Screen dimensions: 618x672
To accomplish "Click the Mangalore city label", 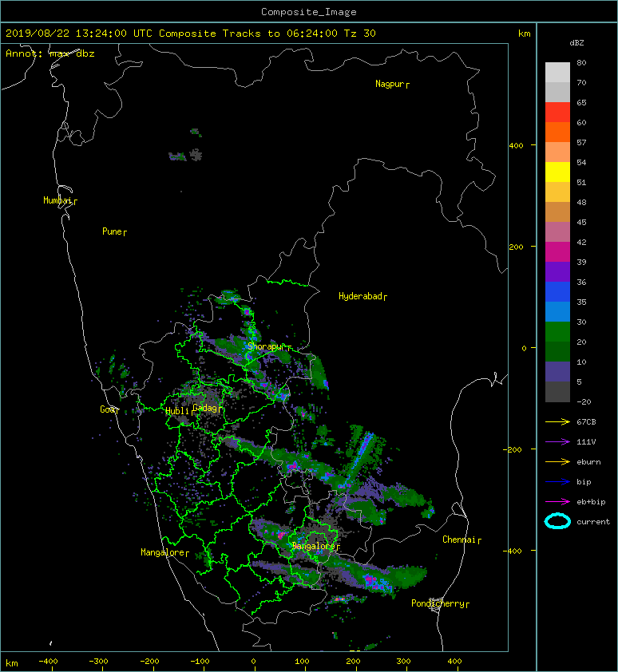I will point(163,552).
